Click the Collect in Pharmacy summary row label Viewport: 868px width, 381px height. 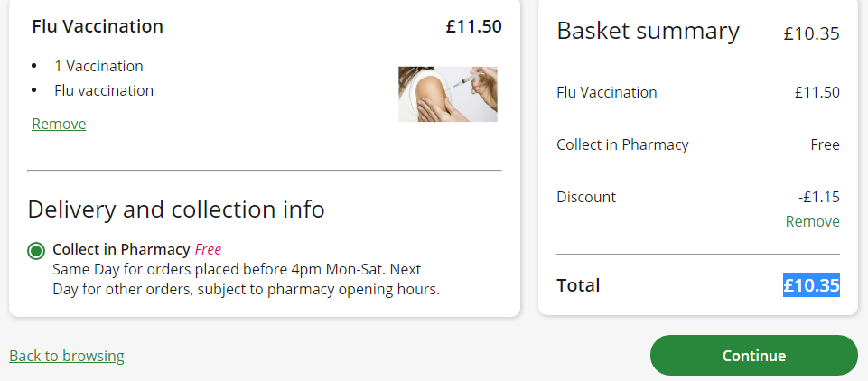coord(622,144)
